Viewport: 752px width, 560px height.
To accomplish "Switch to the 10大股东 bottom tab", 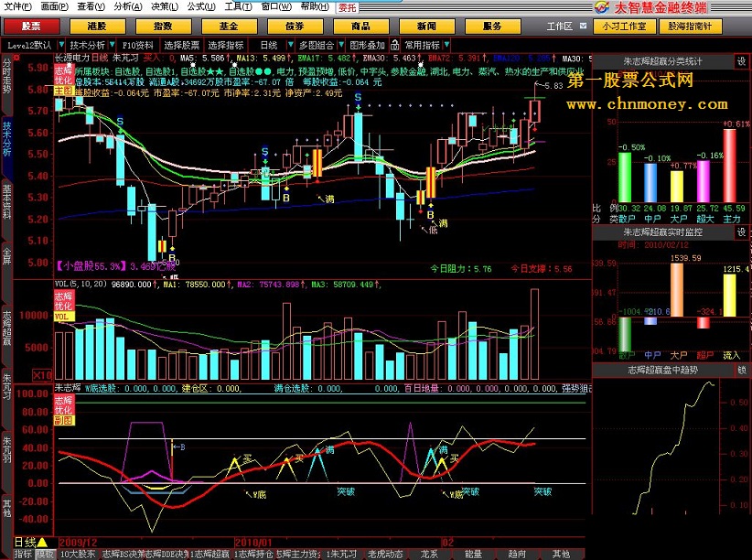I will click(77, 554).
